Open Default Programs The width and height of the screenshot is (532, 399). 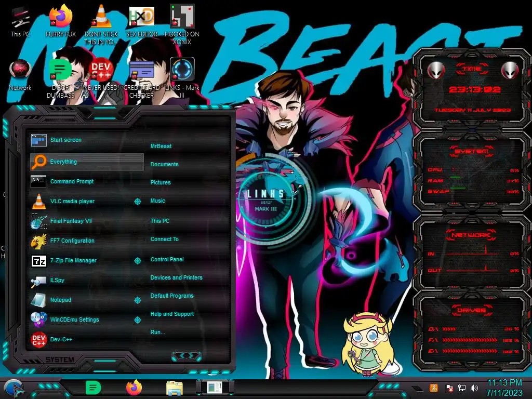point(171,296)
